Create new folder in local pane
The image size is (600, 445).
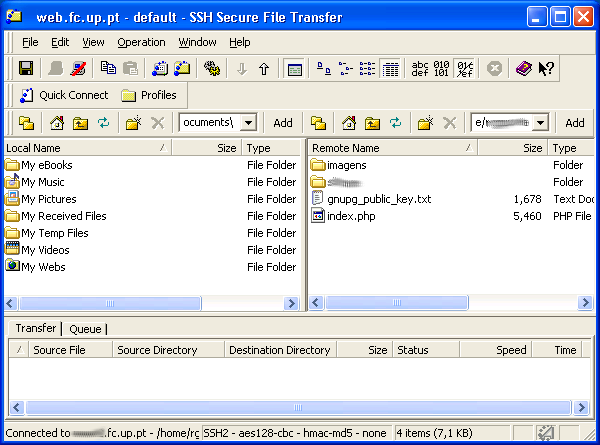click(133, 123)
